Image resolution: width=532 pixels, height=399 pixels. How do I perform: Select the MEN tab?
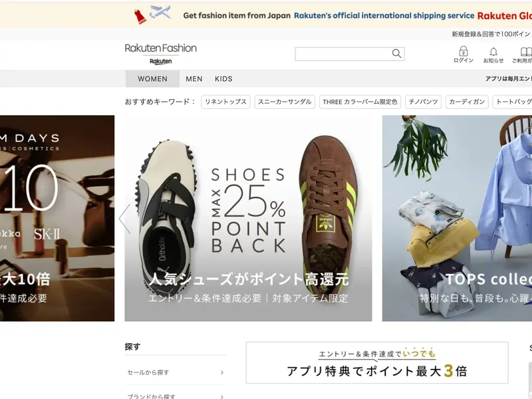click(194, 78)
